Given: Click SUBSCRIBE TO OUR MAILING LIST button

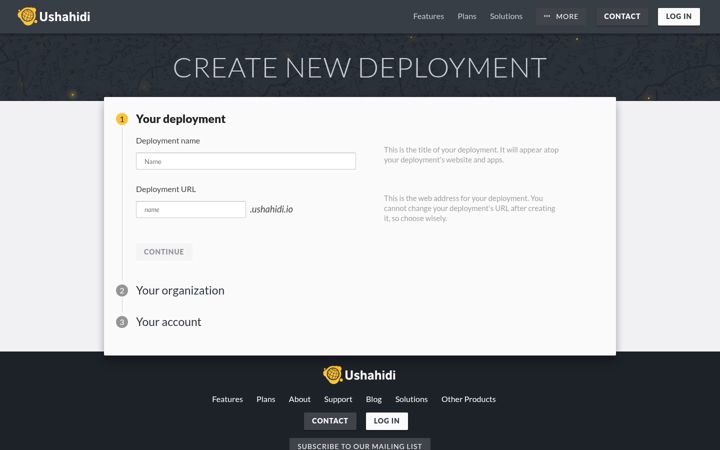Looking at the screenshot, I should click(x=360, y=444).
